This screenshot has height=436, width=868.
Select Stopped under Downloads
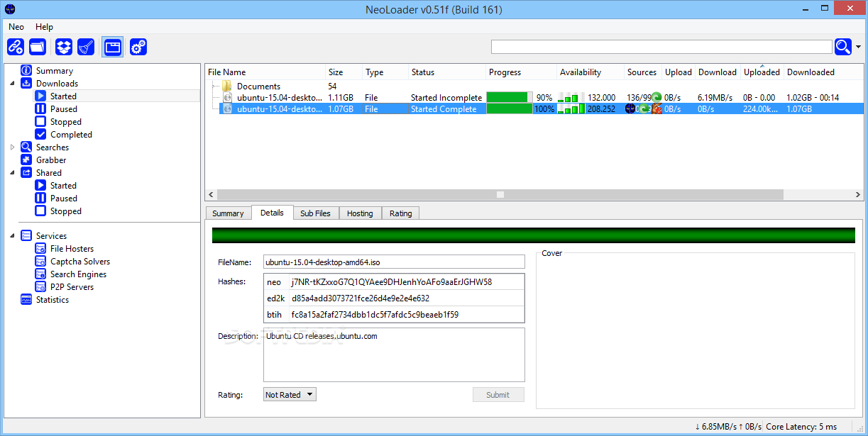(x=66, y=122)
